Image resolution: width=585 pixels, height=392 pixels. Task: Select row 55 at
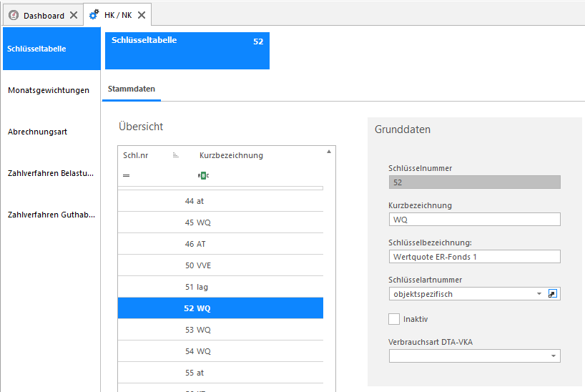220,373
